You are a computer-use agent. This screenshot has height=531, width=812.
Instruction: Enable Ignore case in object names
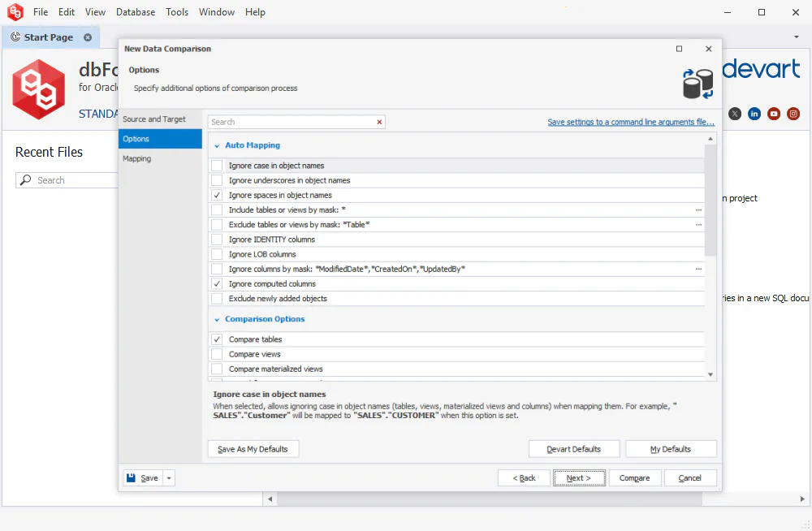pyautogui.click(x=217, y=166)
